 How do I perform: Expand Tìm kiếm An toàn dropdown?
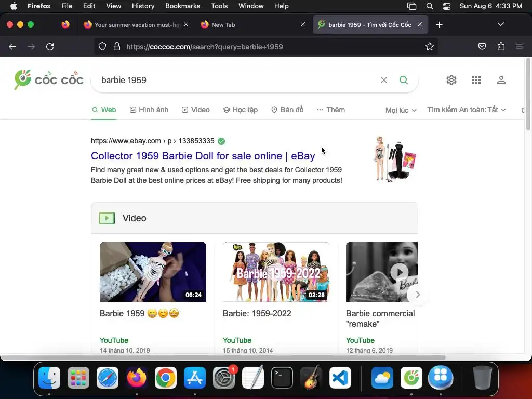pos(466,110)
